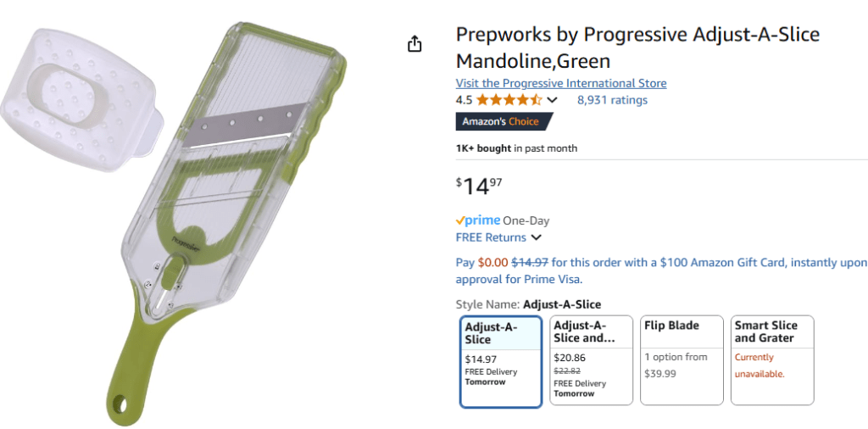Screen dimensions: 868x429
Task: Expand the chevron next to FREE Returns
Action: (537, 238)
